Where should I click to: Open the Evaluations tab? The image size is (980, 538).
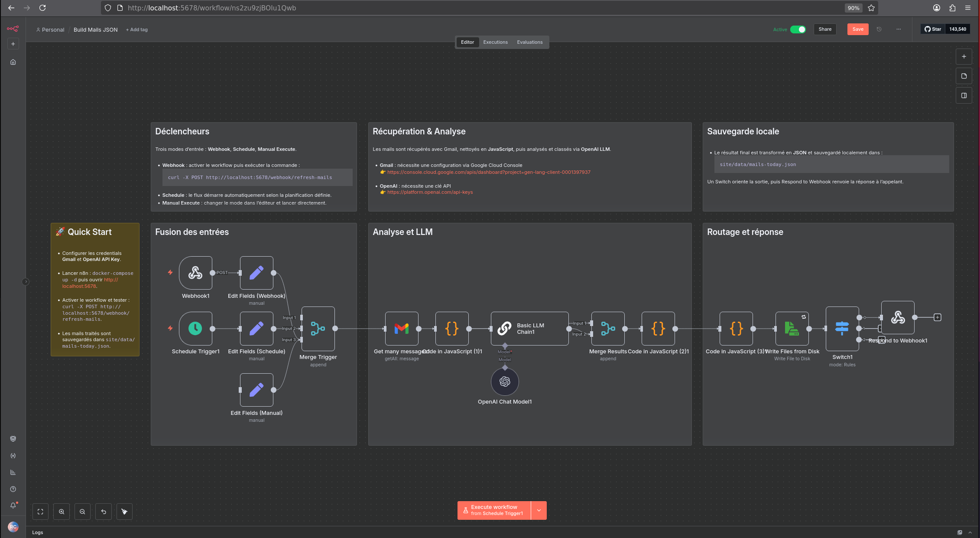coord(529,42)
